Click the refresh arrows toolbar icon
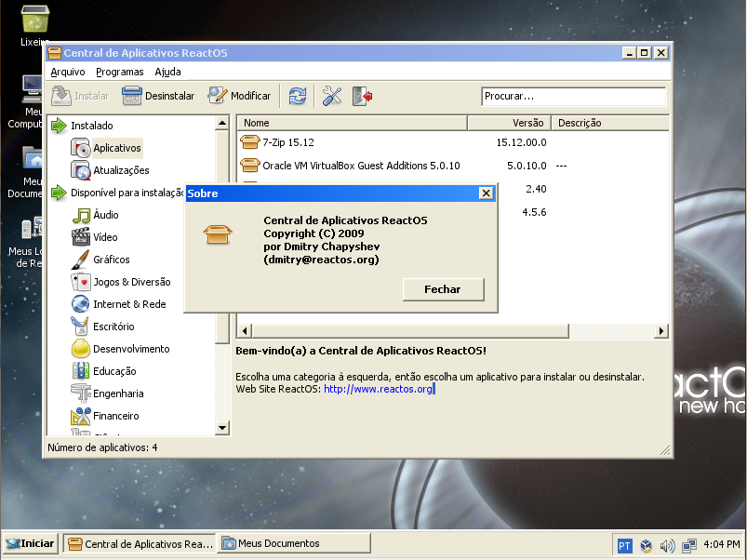 (x=298, y=96)
